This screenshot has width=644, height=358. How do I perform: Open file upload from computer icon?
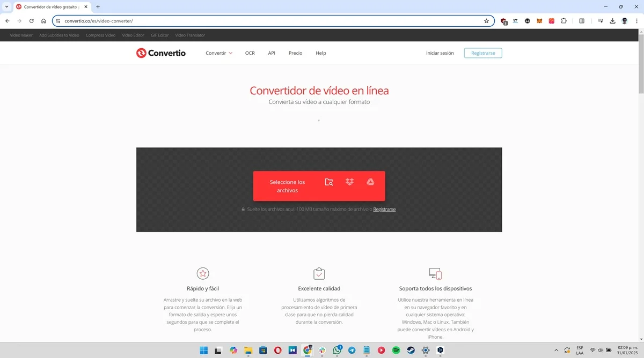pos(329,182)
